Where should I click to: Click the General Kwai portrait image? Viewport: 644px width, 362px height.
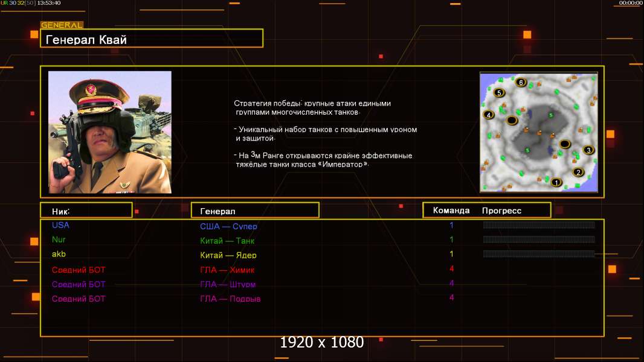(110, 132)
